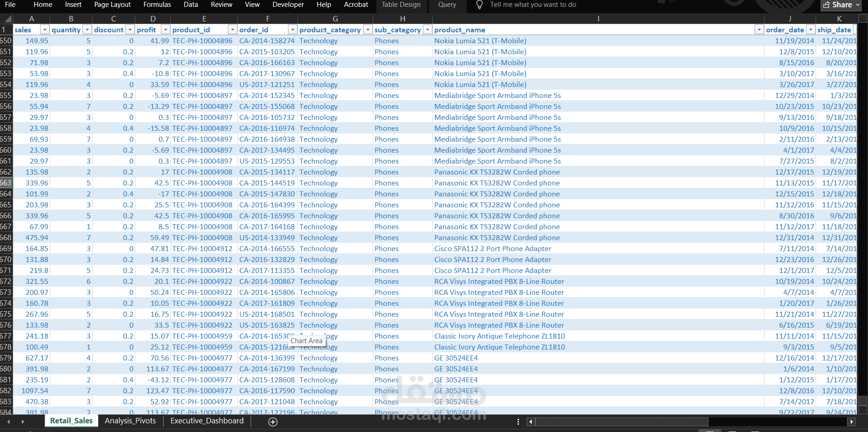868x432 pixels.
Task: Open the Insert ribbon tab
Action: pyautogui.click(x=73, y=5)
